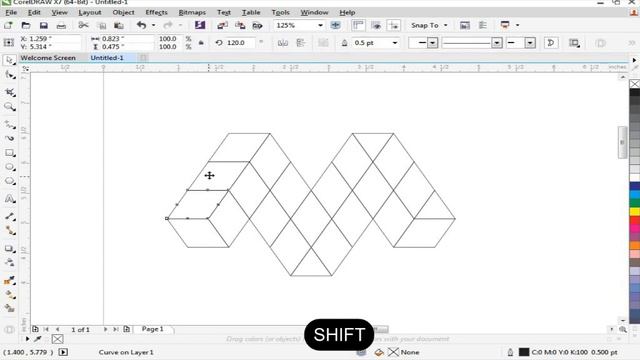Select the Polygon tool
This screenshot has width=640, height=360.
point(9,182)
